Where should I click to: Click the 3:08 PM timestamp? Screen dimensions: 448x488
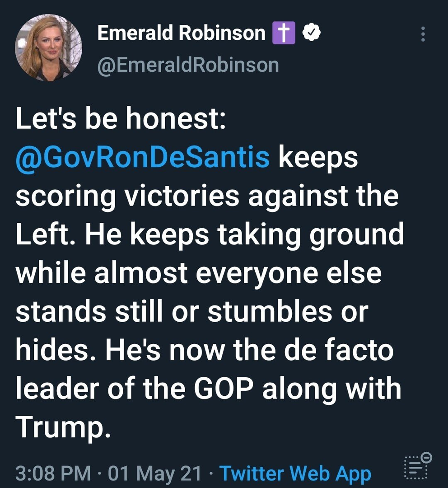pos(52,473)
